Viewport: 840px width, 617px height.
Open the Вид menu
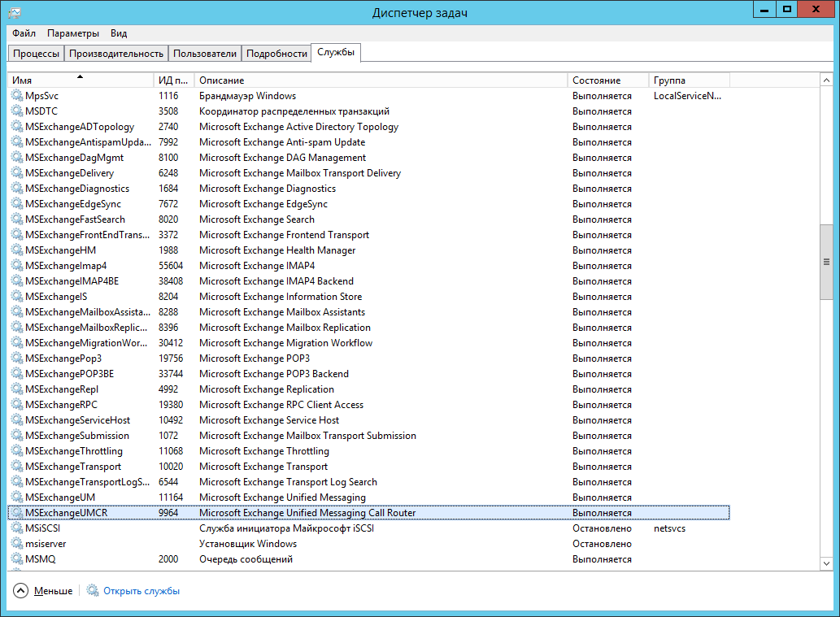point(119,33)
